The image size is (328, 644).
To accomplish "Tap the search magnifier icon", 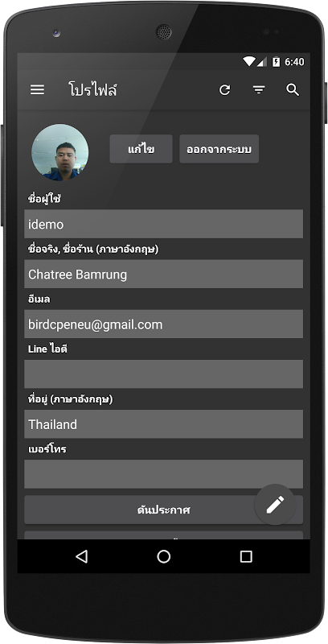I will click(x=293, y=89).
